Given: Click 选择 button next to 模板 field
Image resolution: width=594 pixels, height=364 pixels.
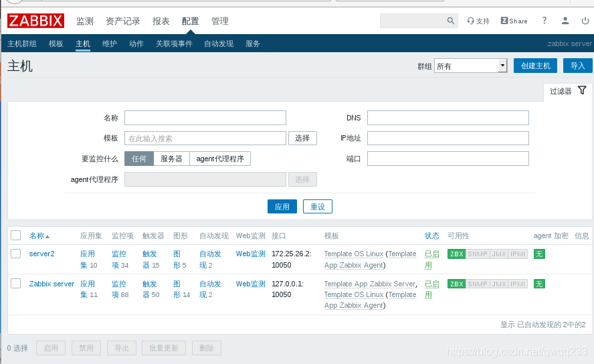Looking at the screenshot, I should click(x=302, y=139).
